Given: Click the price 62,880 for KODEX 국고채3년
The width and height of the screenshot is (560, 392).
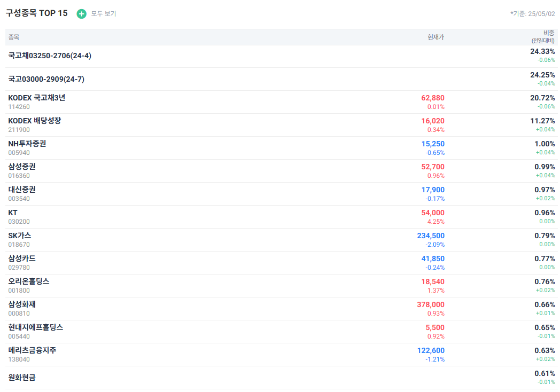Looking at the screenshot, I should click(433, 98).
